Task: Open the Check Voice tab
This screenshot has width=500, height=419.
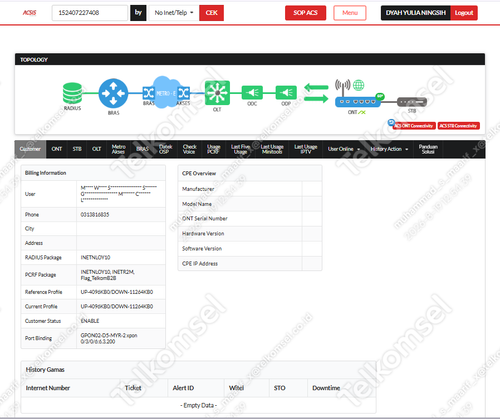Action: (189, 149)
